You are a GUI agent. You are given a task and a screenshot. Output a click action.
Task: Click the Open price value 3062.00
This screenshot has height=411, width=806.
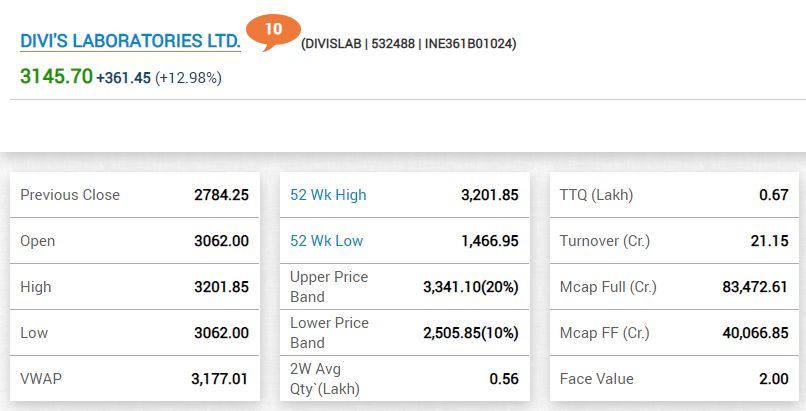click(x=221, y=241)
